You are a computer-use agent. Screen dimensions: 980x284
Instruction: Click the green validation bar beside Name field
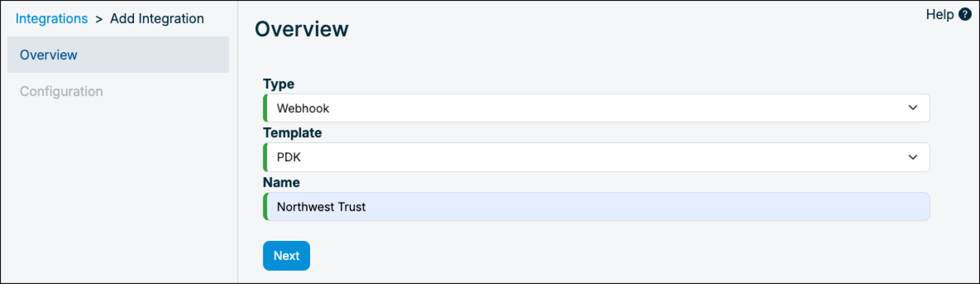click(265, 207)
